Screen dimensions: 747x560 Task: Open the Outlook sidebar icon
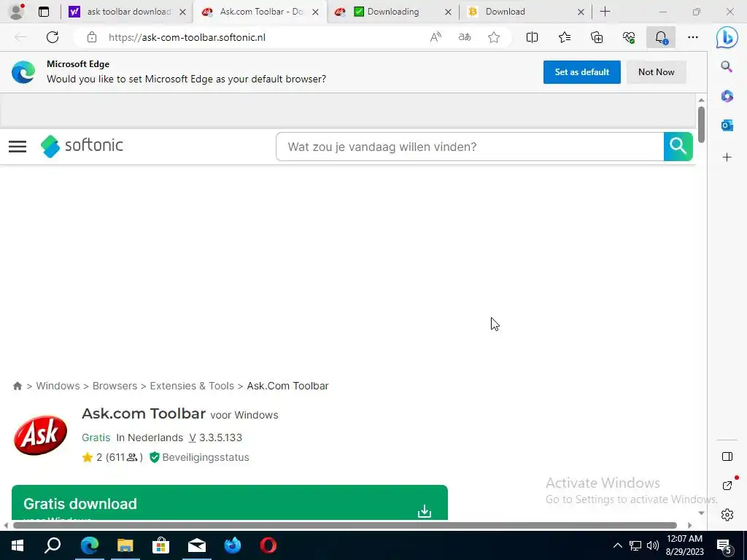tap(727, 125)
